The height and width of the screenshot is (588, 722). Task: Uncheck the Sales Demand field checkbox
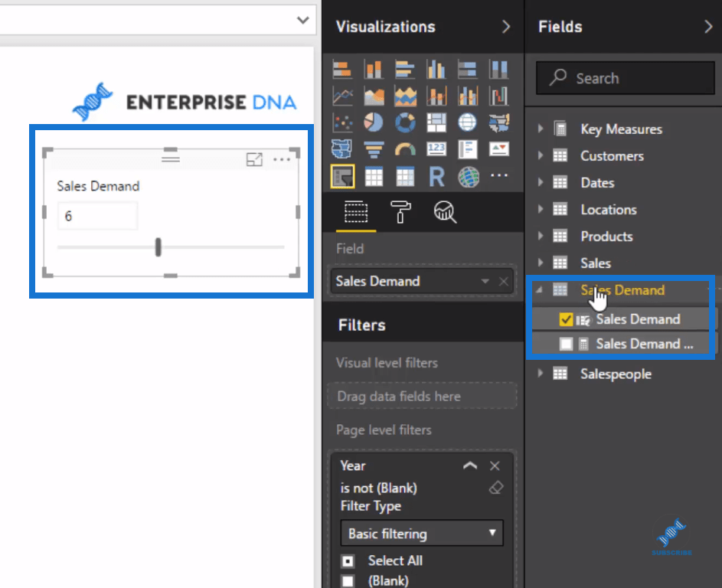coord(566,319)
